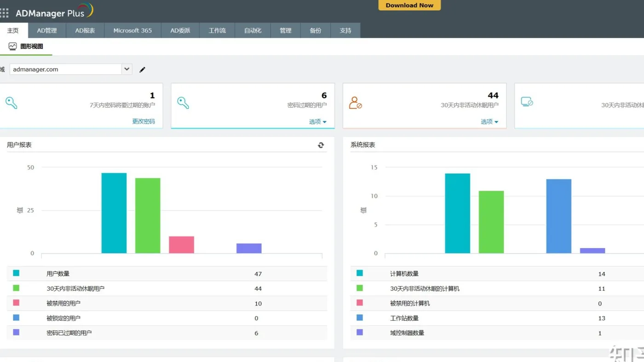The width and height of the screenshot is (644, 362).
Task: Click the key icon on 密码过期的用户 card
Action: 183,102
